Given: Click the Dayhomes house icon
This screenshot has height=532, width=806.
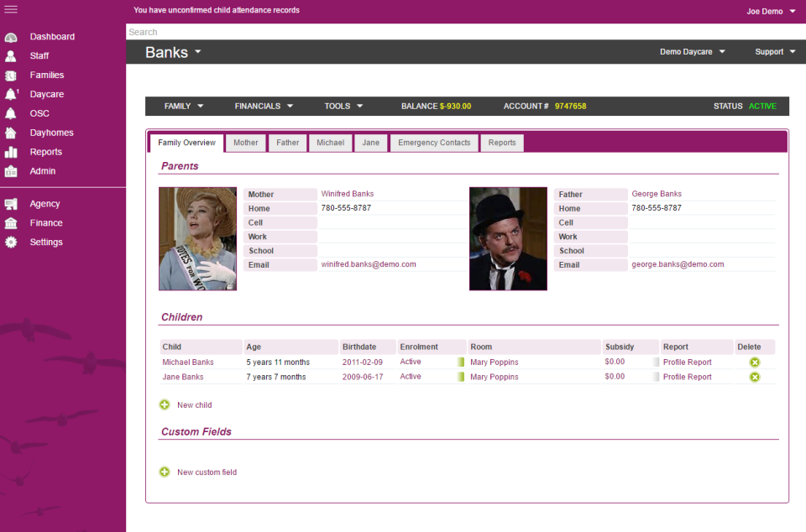Looking at the screenshot, I should point(11,133).
